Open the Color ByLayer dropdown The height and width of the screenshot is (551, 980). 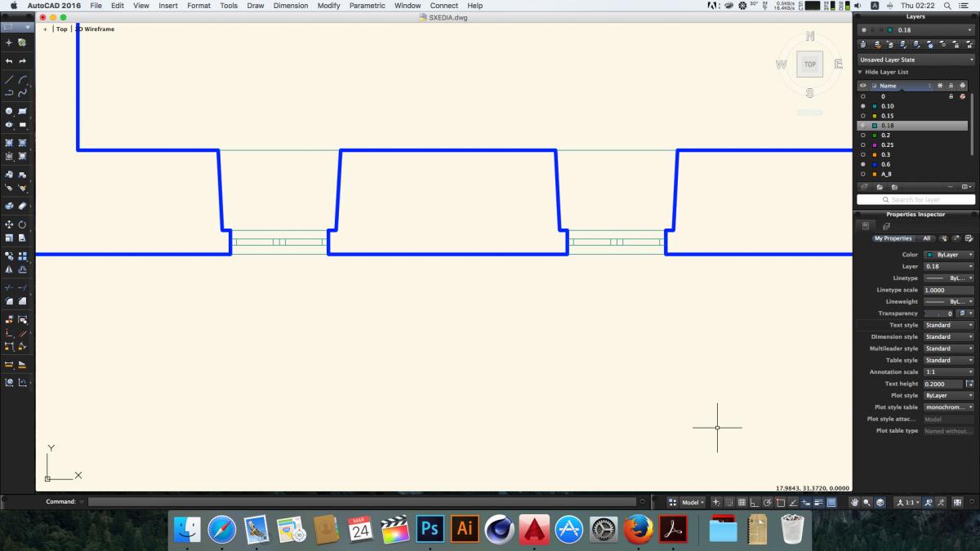[x=949, y=255]
